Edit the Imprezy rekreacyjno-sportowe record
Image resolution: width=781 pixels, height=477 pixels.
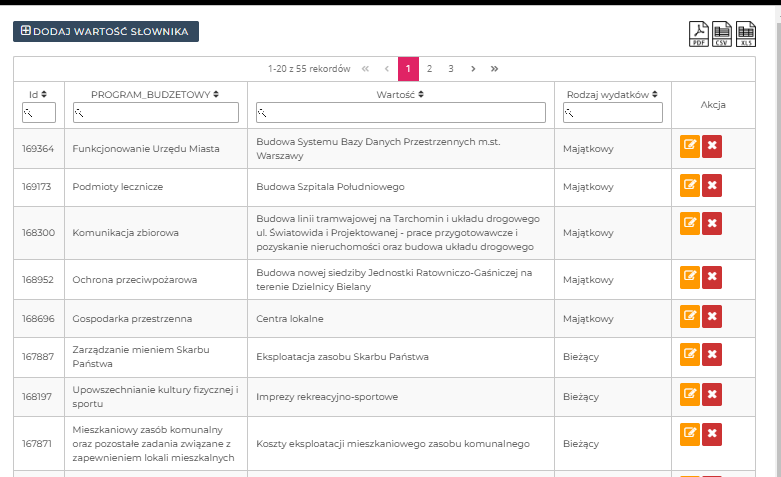690,394
